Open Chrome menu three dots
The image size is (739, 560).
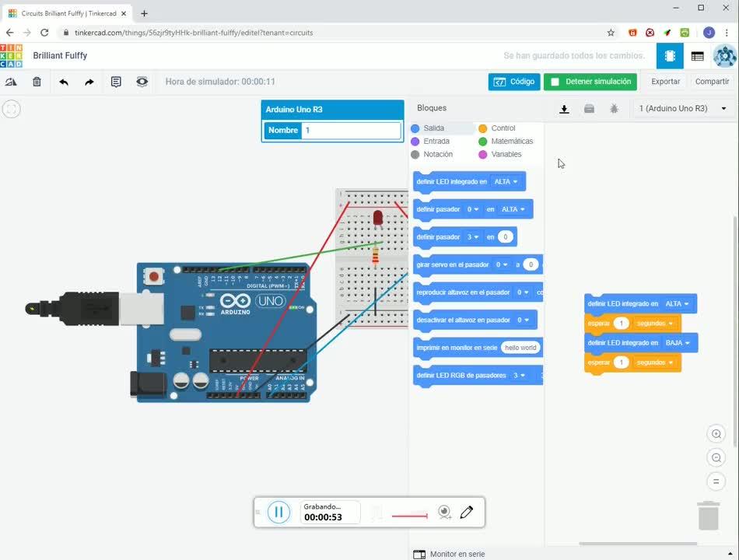(727, 33)
